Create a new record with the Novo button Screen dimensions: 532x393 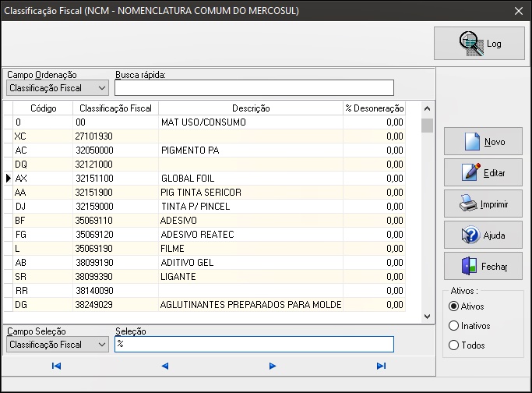point(483,141)
